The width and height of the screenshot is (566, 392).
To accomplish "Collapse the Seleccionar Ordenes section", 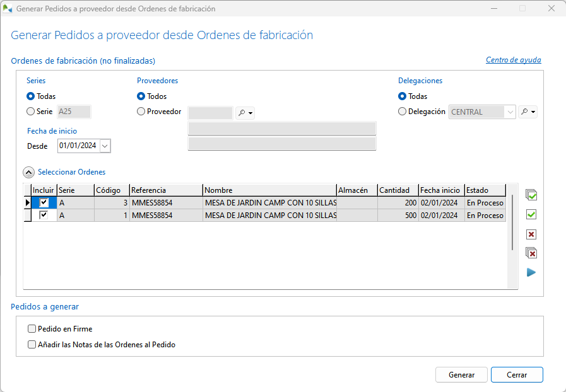I will 29,172.
